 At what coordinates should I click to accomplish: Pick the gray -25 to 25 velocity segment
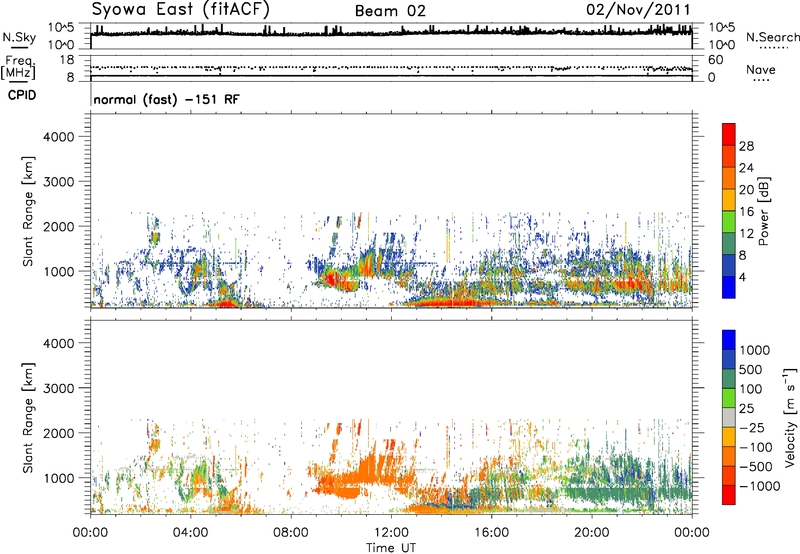(729, 418)
